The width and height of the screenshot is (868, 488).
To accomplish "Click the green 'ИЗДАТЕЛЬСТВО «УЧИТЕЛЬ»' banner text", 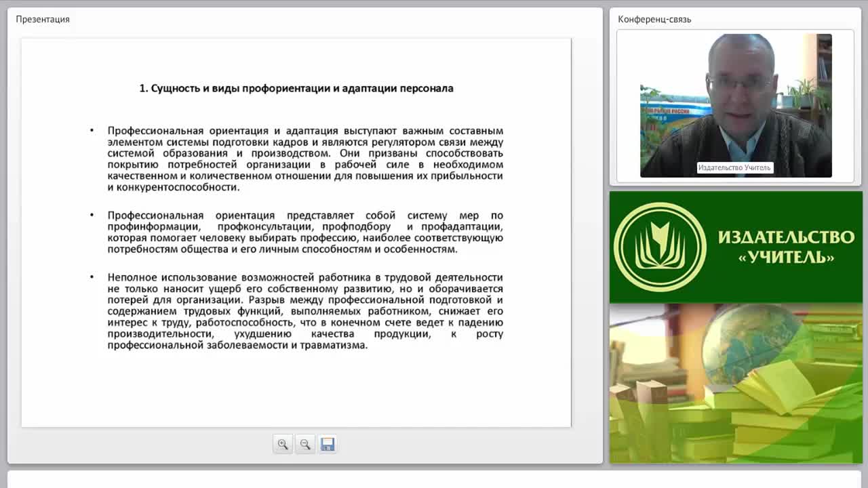I will coord(786,247).
